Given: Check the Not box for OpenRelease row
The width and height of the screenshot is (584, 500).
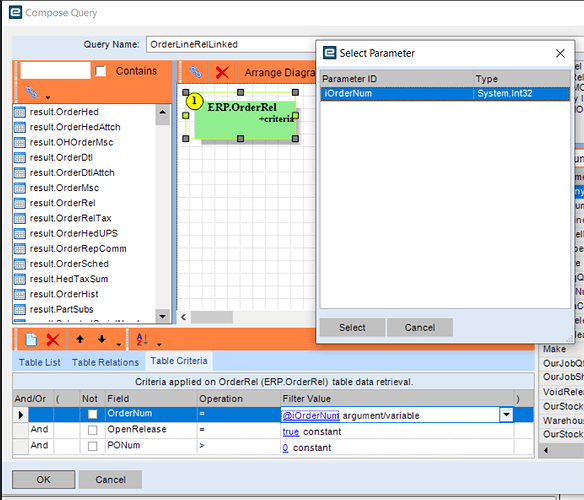Looking at the screenshot, I should [92, 430].
